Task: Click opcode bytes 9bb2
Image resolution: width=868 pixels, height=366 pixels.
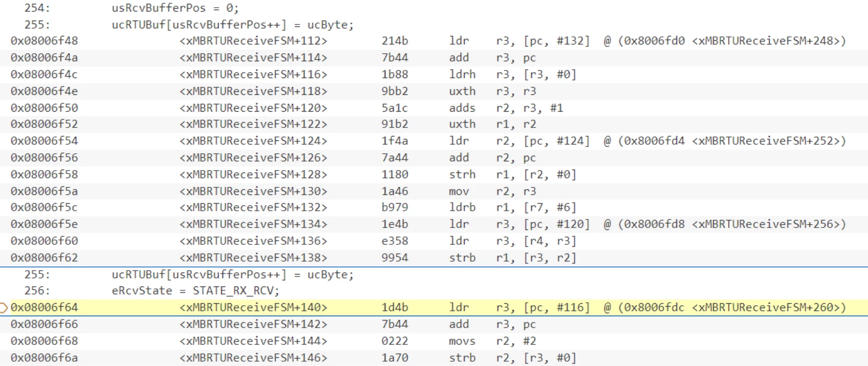Action: (x=395, y=91)
